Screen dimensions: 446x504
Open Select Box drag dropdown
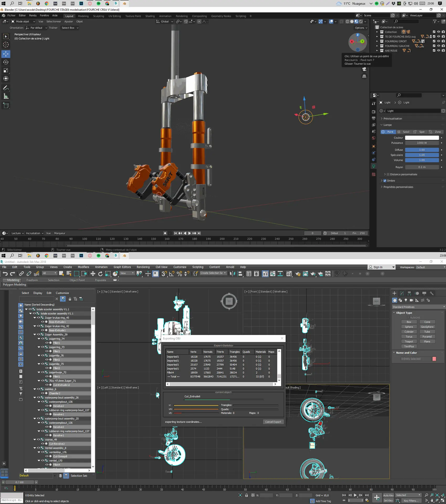point(70,28)
